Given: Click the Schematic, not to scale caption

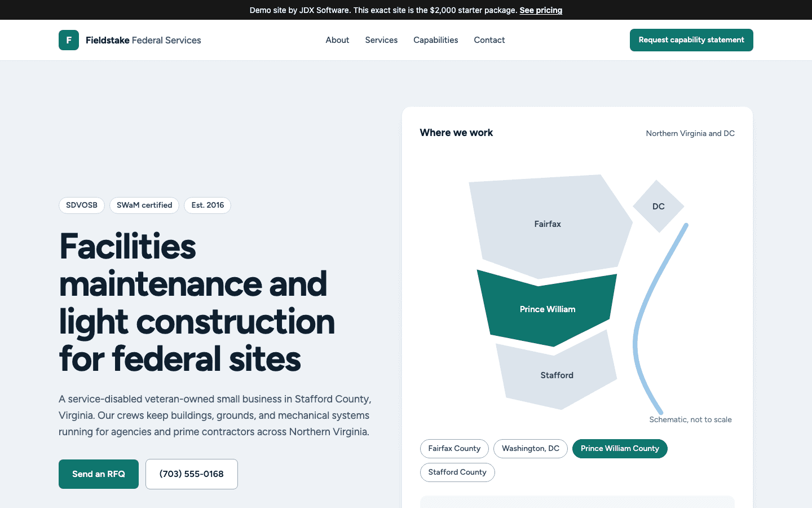Looking at the screenshot, I should click(690, 419).
